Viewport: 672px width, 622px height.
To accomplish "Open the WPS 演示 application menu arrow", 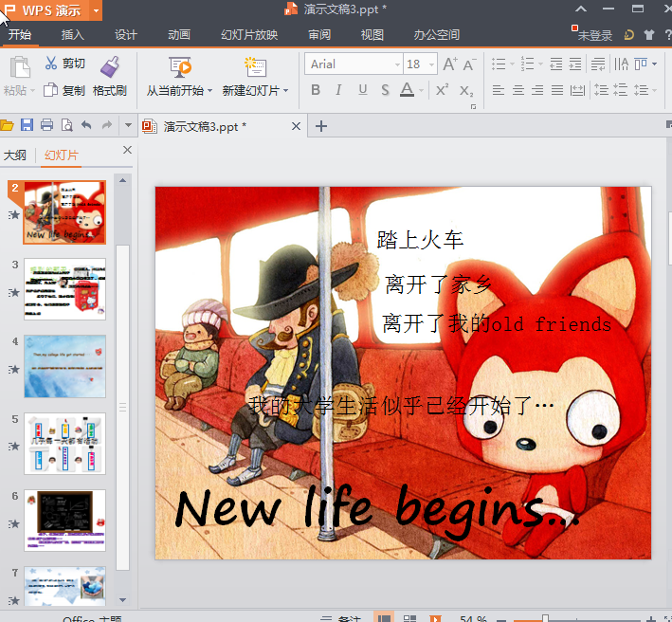I will click(96, 10).
